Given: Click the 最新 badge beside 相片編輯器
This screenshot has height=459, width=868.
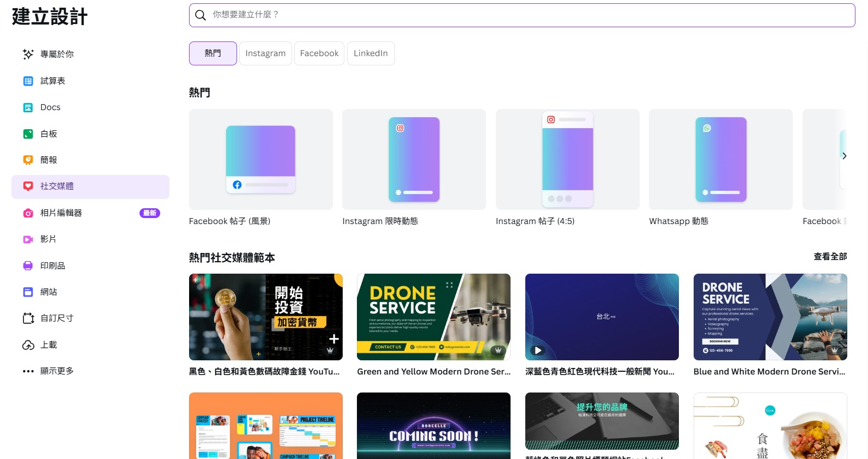Looking at the screenshot, I should (150, 213).
